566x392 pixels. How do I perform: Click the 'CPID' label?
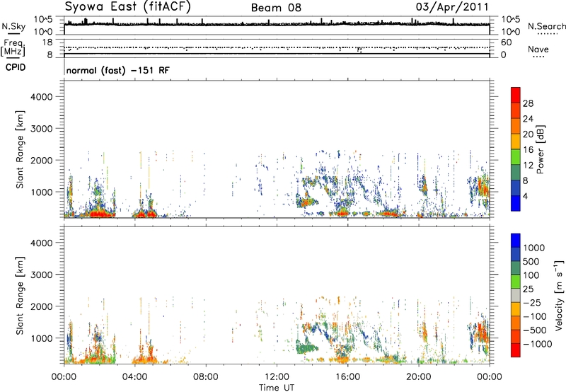[x=16, y=67]
